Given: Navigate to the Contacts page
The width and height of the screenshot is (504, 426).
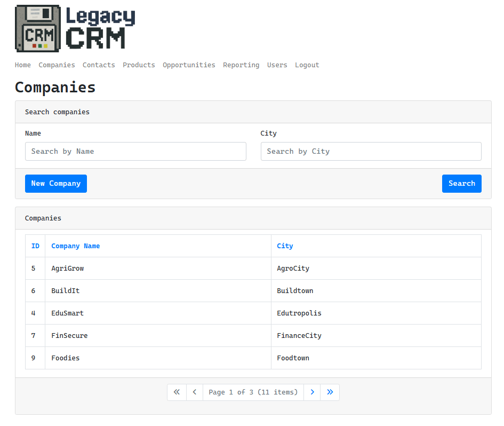Looking at the screenshot, I should click(99, 65).
